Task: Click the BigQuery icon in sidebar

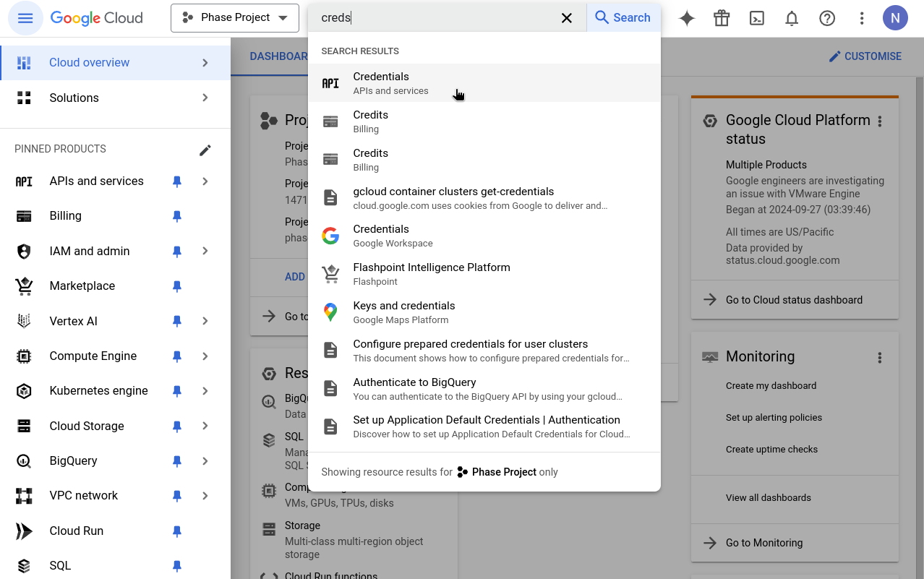Action: point(24,460)
